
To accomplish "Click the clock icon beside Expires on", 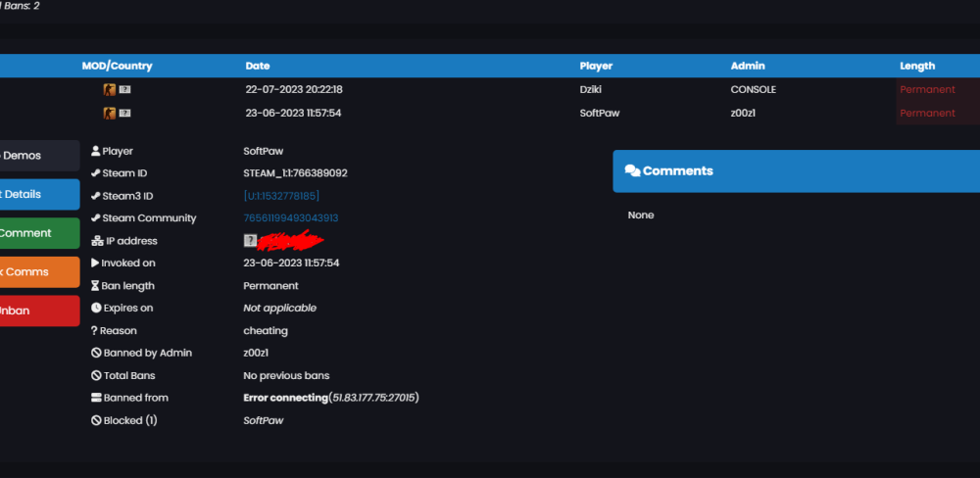I will click(x=96, y=308).
